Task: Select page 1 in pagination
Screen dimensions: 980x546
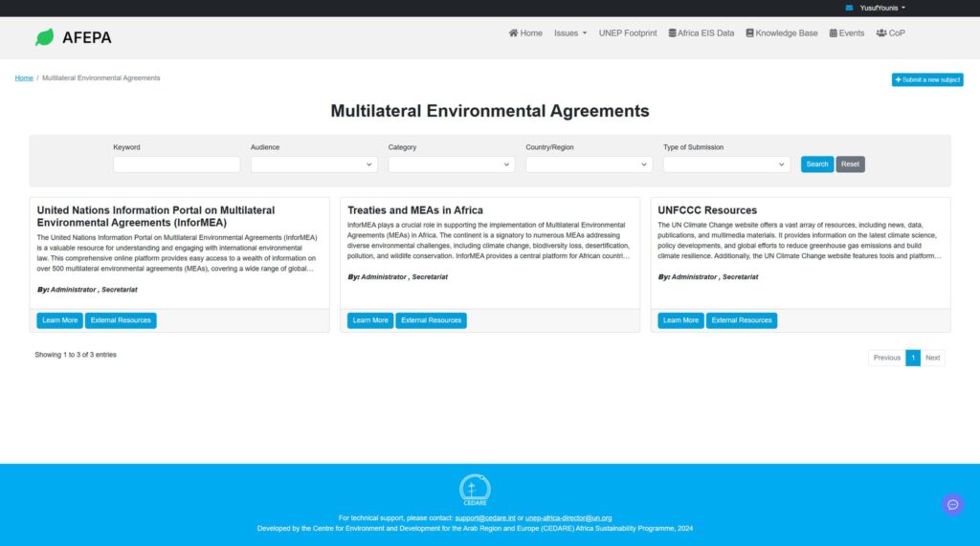Action: tap(912, 358)
